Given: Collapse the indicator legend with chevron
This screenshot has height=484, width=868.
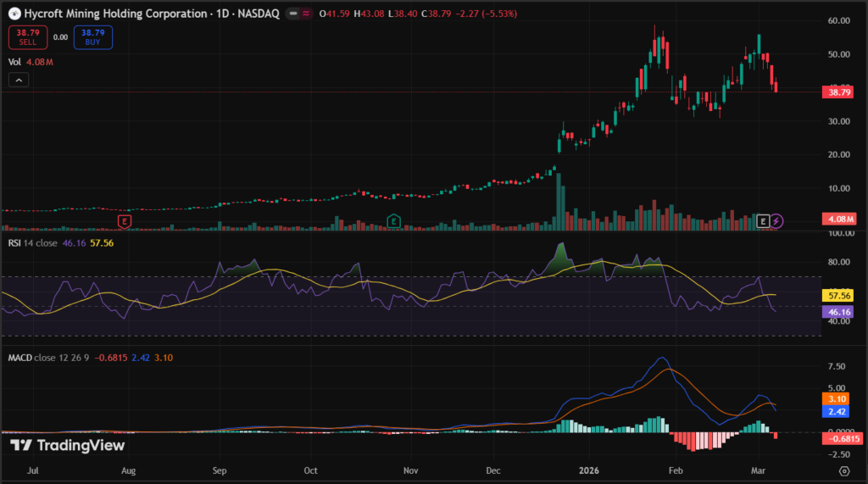Looking at the screenshot, I should (x=20, y=80).
